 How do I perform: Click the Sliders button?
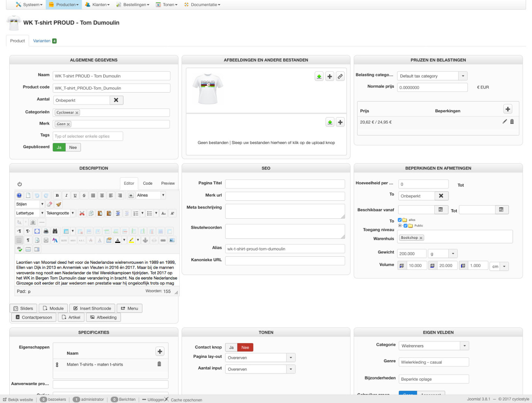pyautogui.click(x=23, y=308)
